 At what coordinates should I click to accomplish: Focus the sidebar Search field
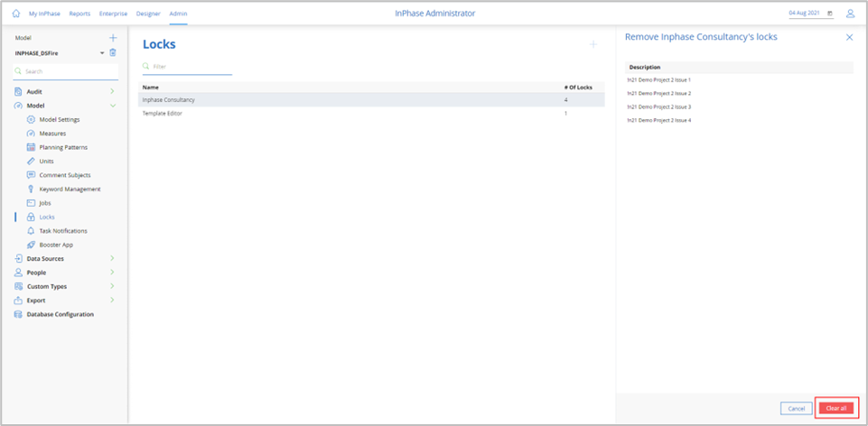[x=65, y=71]
